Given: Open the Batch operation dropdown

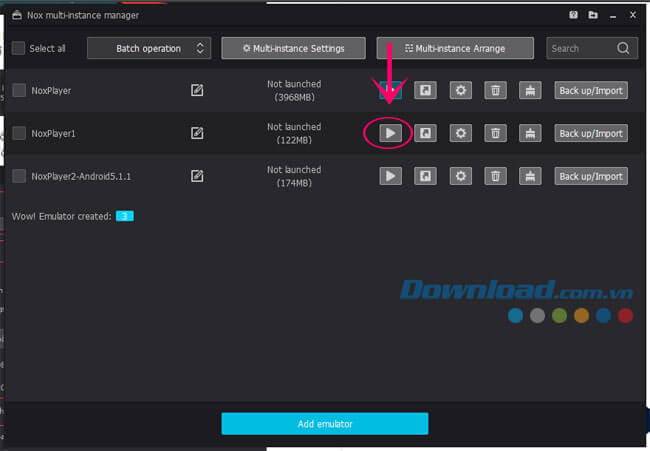Looking at the screenshot, I should tap(149, 48).
